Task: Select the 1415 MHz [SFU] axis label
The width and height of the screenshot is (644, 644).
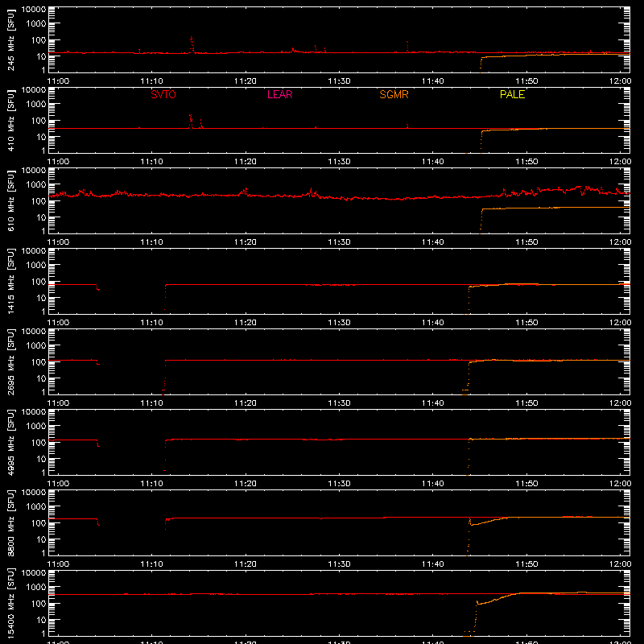Action: click(11, 281)
